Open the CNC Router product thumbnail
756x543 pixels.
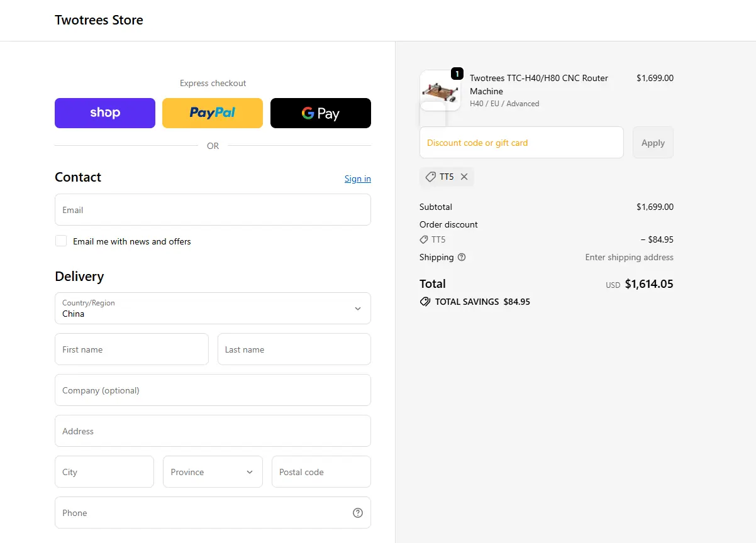[440, 90]
